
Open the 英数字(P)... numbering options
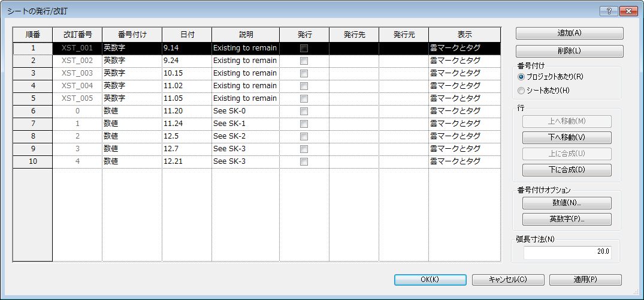pyautogui.click(x=567, y=219)
